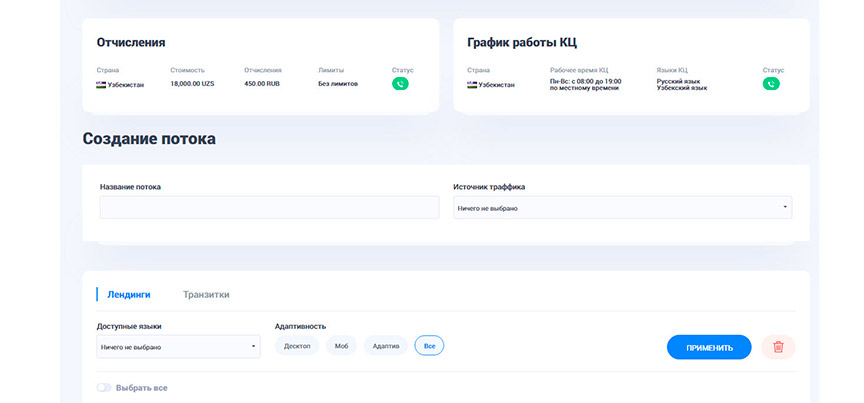Click the График работы КЦ heading
Screen dimensions: 864x403
click(x=522, y=42)
